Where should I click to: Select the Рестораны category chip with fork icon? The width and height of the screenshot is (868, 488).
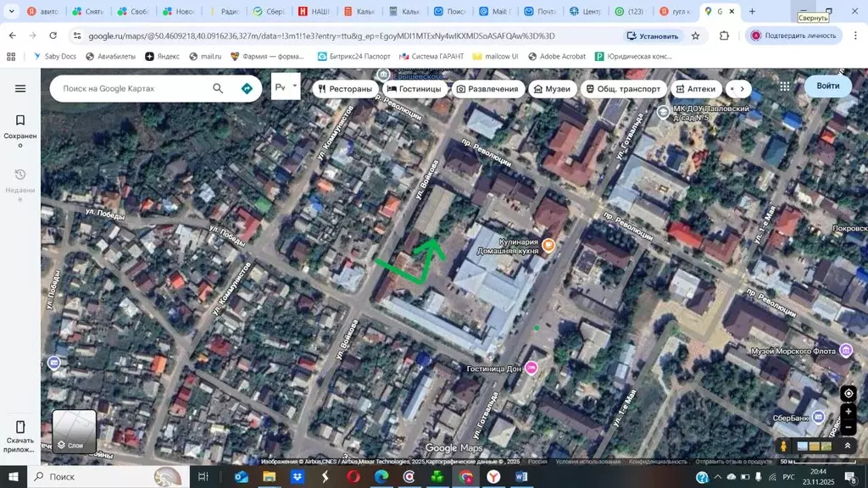point(346,88)
